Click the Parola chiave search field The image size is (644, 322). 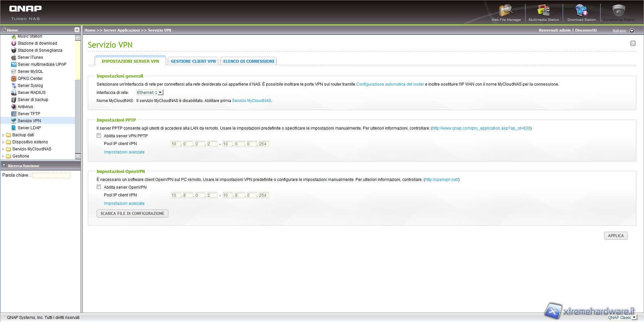[x=51, y=175]
